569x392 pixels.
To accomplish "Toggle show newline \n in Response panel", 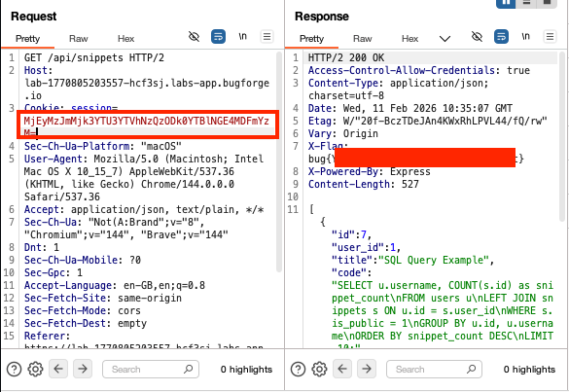I will (525, 36).
